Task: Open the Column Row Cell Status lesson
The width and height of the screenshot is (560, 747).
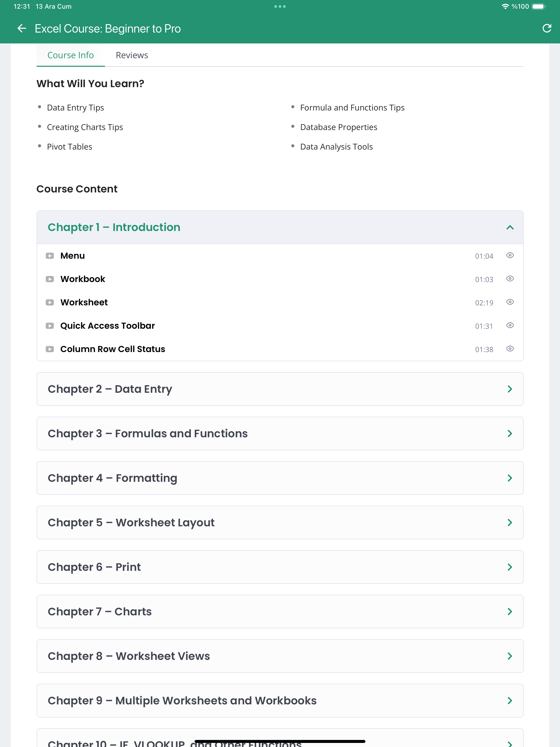Action: (x=280, y=349)
